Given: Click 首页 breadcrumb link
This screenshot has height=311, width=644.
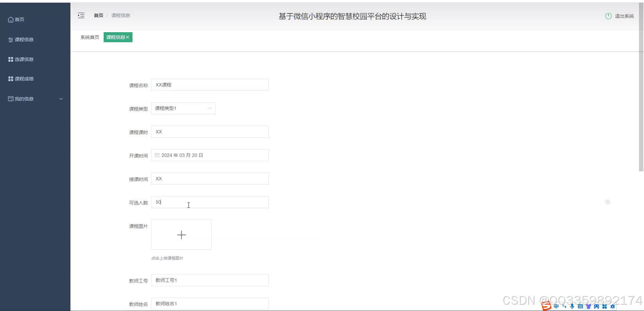Looking at the screenshot, I should [99, 15].
